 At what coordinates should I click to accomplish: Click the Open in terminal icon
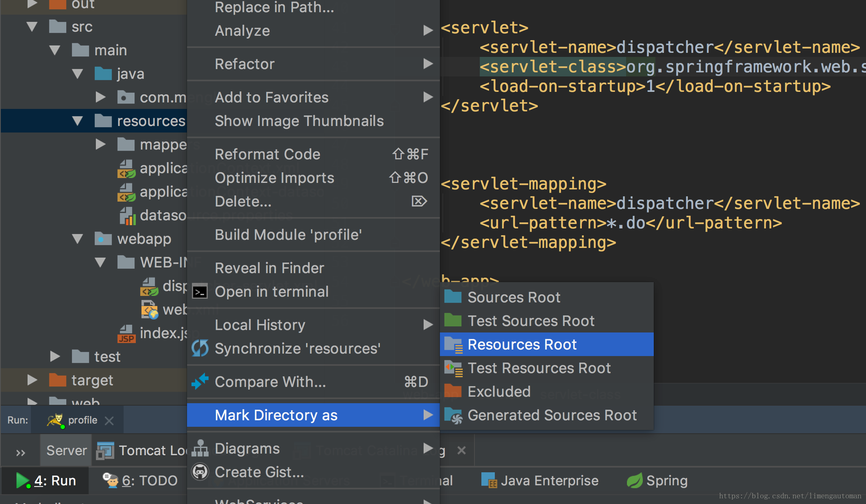200,292
